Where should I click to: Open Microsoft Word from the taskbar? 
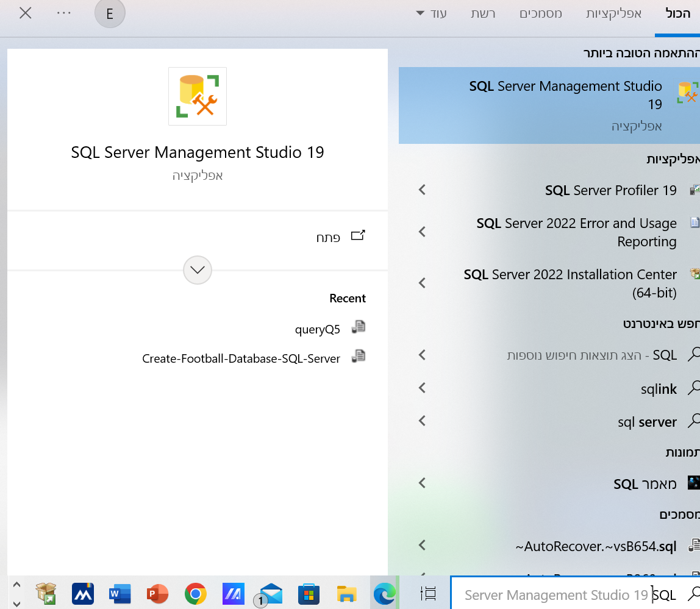(x=120, y=593)
